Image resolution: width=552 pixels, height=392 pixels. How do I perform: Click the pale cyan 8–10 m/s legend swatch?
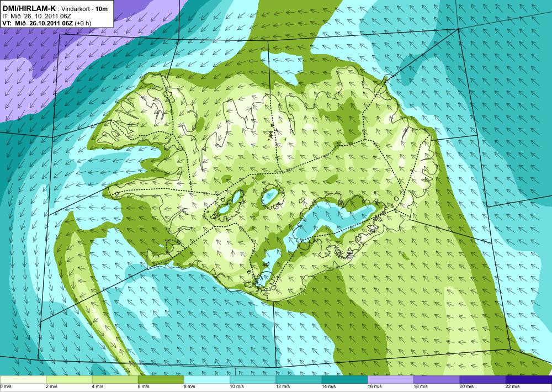point(207,379)
